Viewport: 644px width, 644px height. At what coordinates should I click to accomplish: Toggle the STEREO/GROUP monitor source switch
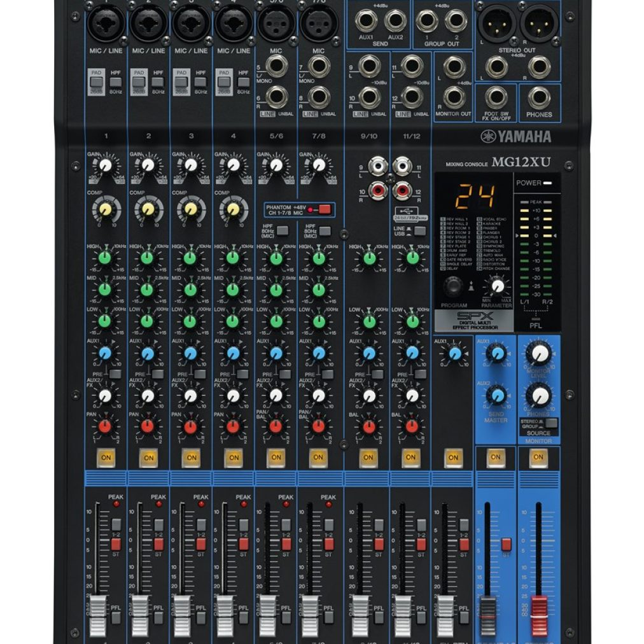click(551, 423)
